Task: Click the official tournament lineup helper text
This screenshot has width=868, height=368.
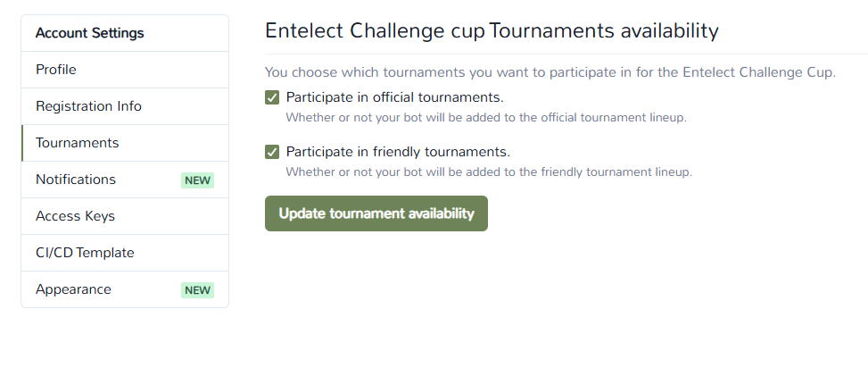Action: (486, 118)
